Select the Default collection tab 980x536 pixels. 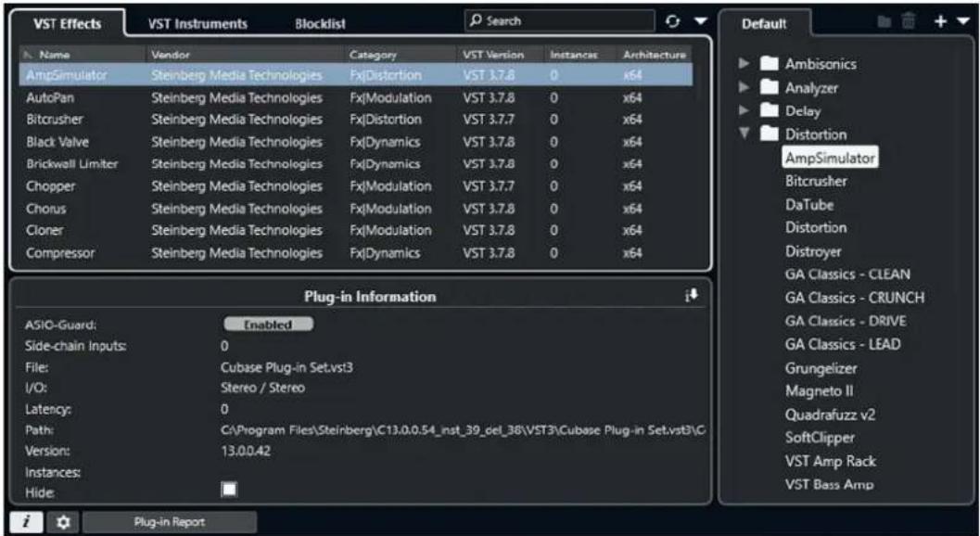coord(764,24)
